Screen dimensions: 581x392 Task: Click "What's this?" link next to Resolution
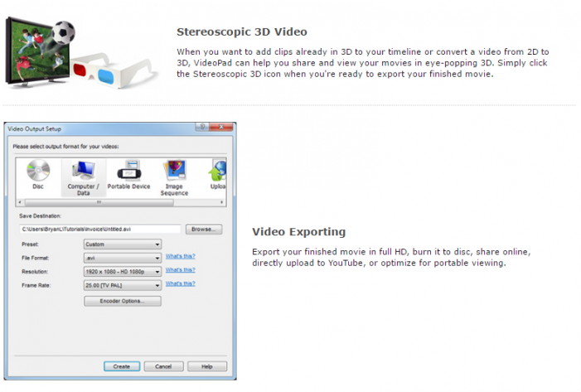click(180, 270)
